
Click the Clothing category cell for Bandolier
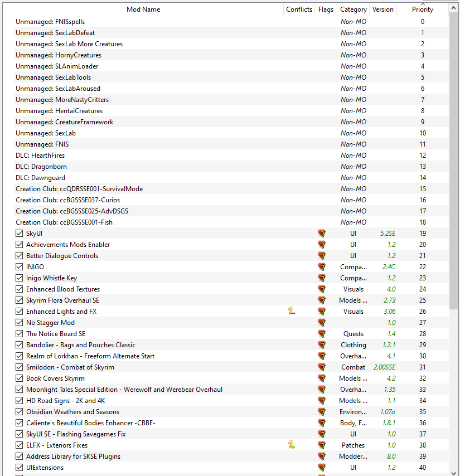[x=354, y=345]
